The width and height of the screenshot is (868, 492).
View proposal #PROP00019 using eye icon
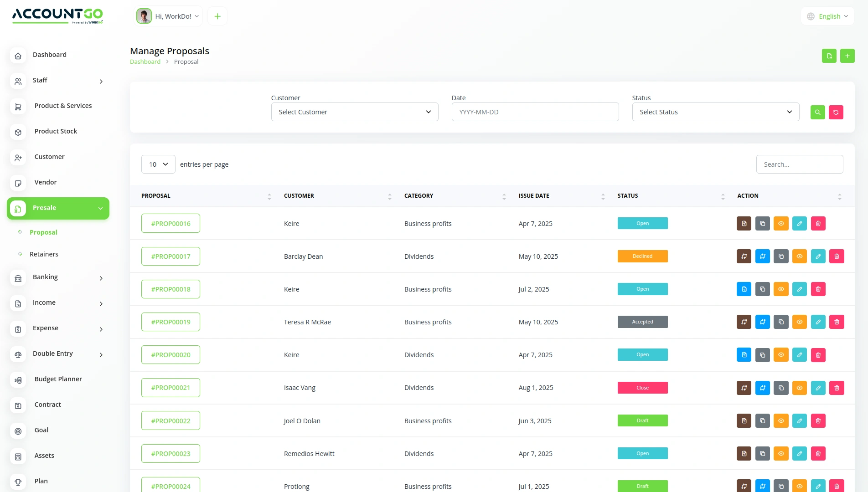click(799, 322)
